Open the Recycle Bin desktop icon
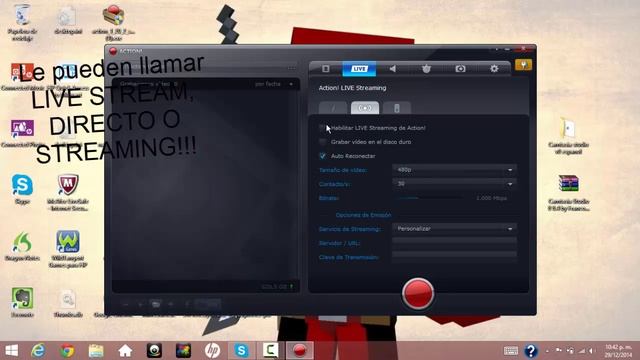640x360 pixels. point(22,22)
